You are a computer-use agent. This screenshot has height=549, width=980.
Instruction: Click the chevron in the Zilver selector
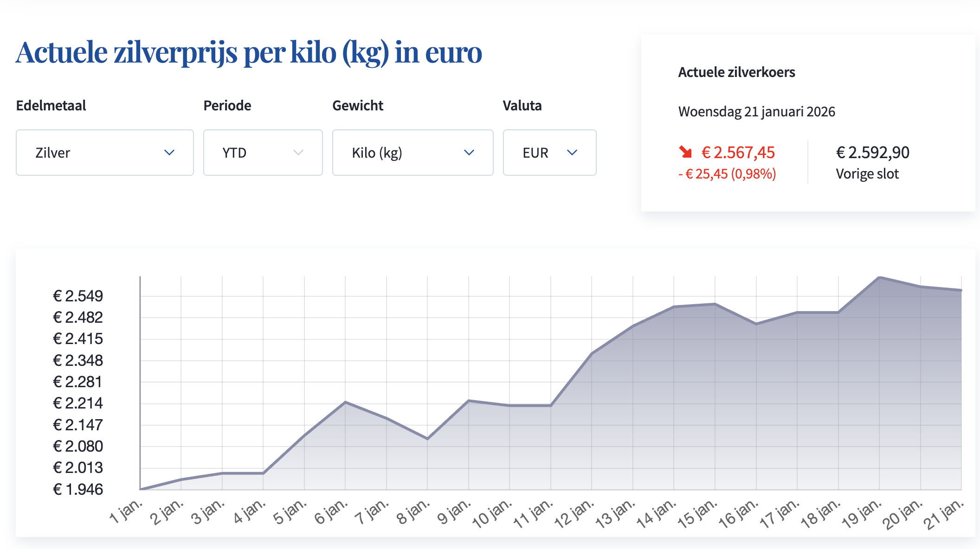(x=169, y=153)
